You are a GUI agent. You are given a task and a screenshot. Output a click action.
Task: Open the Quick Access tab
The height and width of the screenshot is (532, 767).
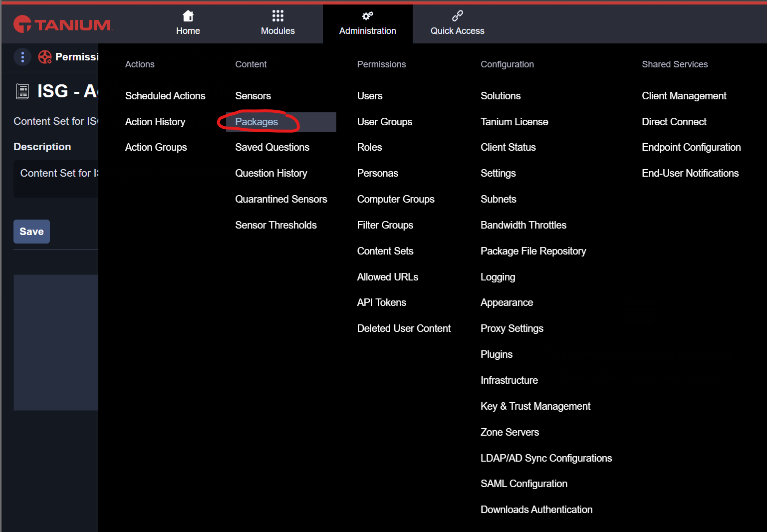point(458,24)
